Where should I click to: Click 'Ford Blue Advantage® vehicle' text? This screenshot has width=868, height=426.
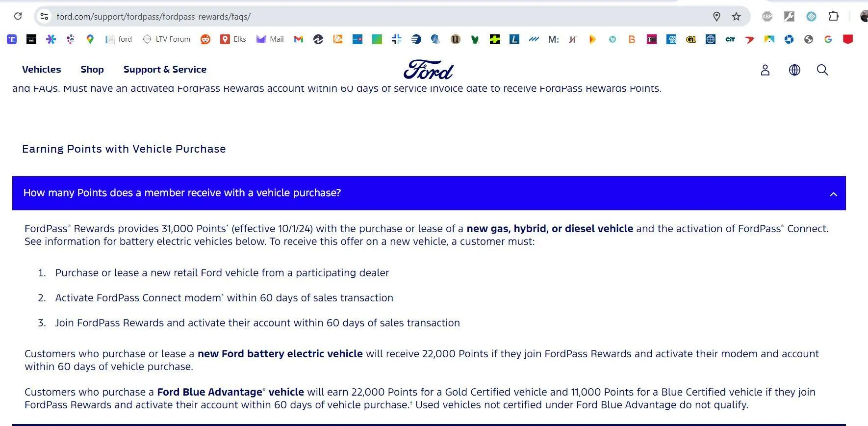pos(230,392)
